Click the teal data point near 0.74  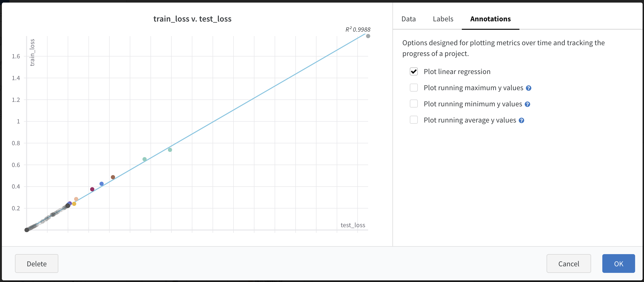tap(170, 149)
